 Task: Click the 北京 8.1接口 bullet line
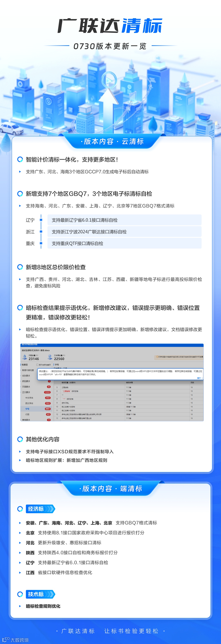(x=85, y=533)
